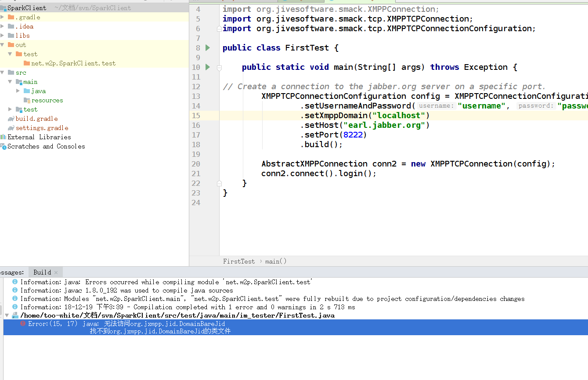
Task: Run FirstTest class from gutter arrow on line 8
Action: [208, 48]
